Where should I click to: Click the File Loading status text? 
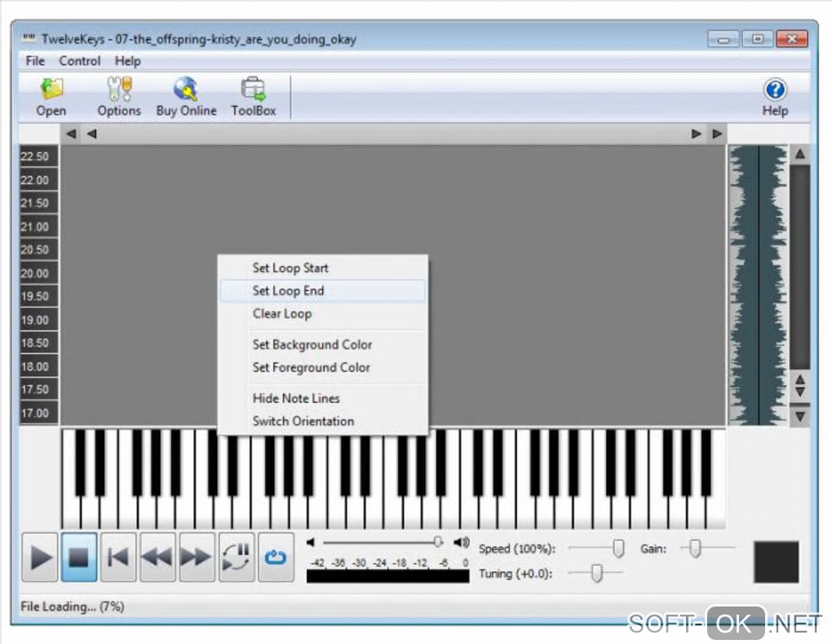pos(72,607)
